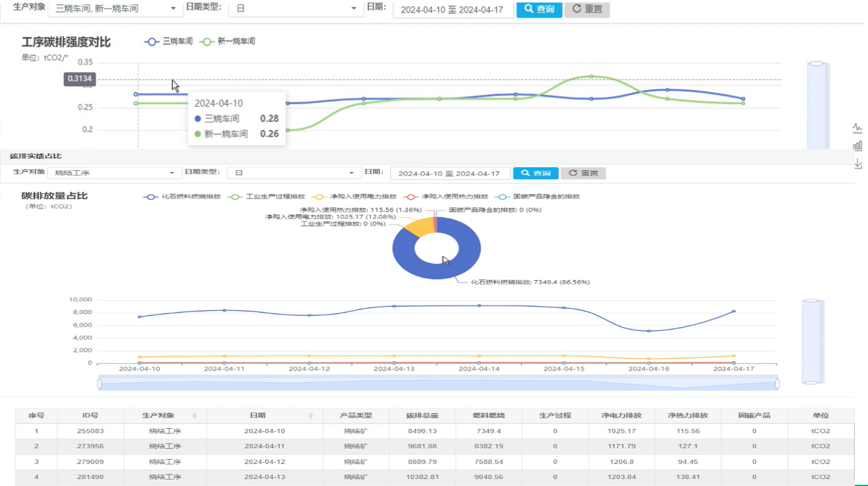Switch chart to line view icon
The width and height of the screenshot is (868, 486).
[x=857, y=128]
